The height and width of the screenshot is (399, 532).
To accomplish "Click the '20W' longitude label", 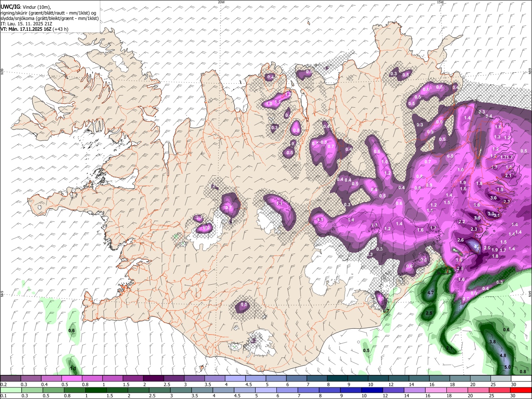I will (221, 2).
